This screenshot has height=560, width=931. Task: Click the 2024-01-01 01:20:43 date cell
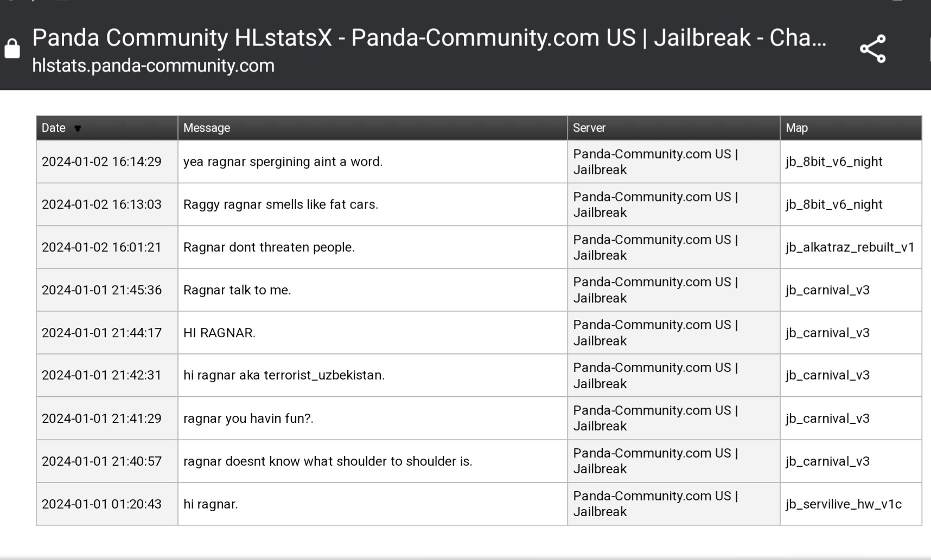(x=101, y=504)
